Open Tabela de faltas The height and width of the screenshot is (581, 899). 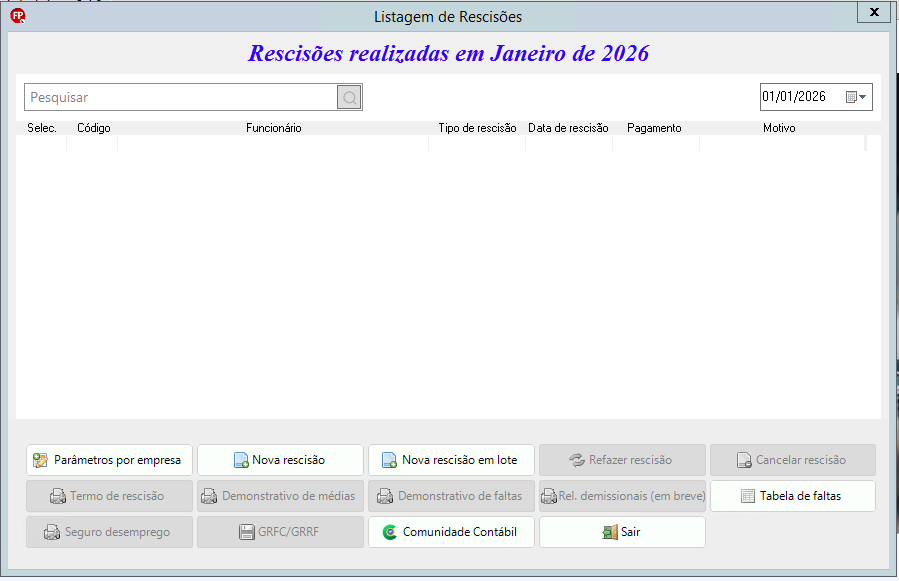pyautogui.click(x=793, y=496)
